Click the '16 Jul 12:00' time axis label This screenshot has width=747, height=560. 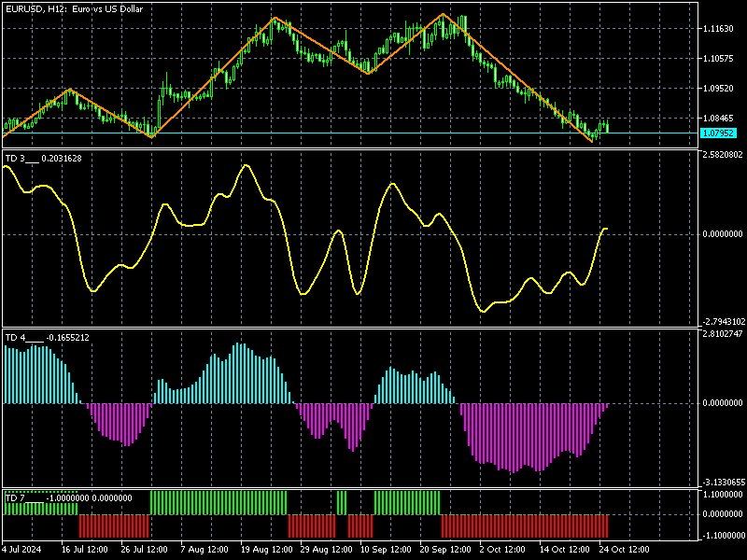(85, 550)
